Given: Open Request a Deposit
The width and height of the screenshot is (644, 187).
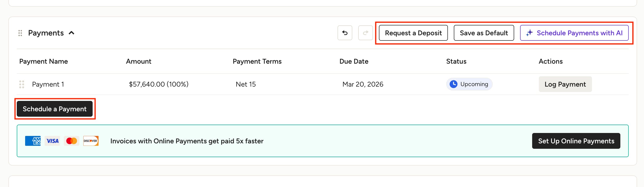Looking at the screenshot, I should coord(413,33).
